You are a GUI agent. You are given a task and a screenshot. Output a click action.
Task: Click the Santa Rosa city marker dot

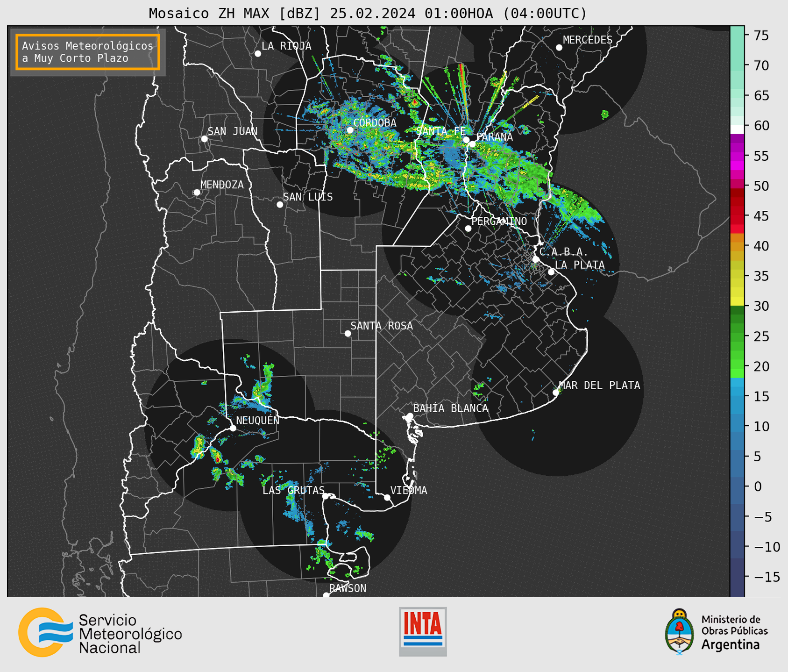348,333
